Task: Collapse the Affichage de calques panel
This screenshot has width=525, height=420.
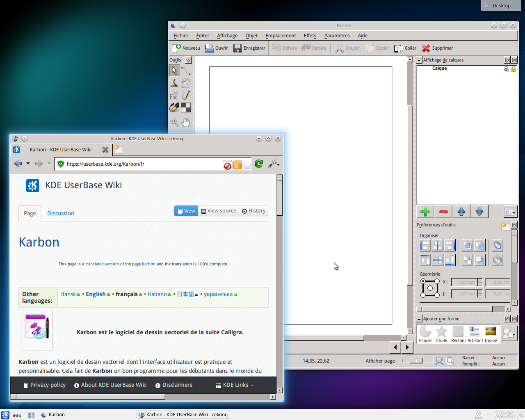Action: pos(419,60)
